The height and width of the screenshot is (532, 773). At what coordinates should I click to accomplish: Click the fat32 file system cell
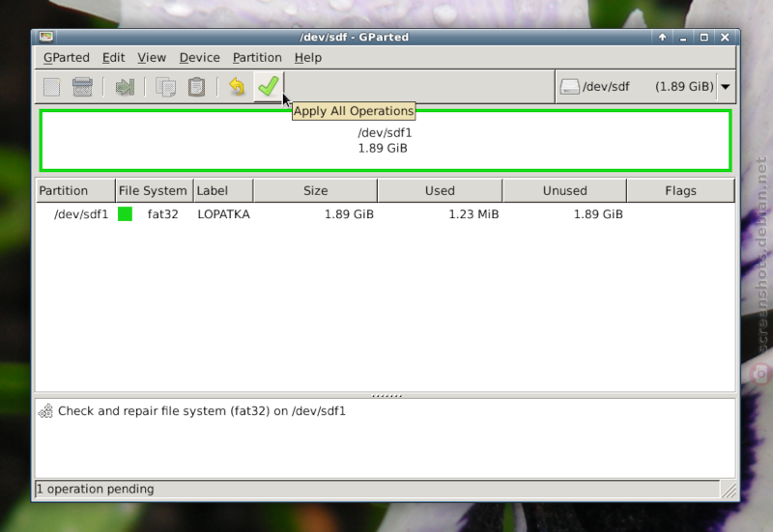tap(162, 214)
